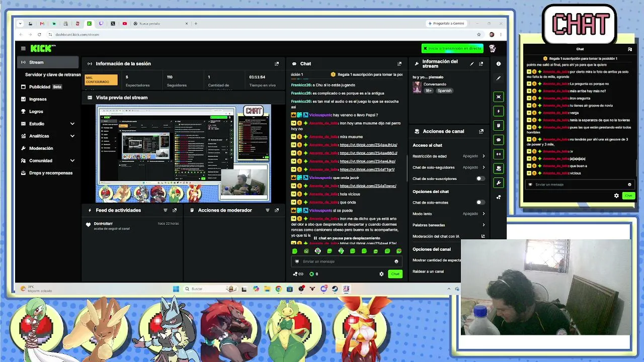
Task: Open chat settings gear in overlay chat window
Action: (x=616, y=196)
